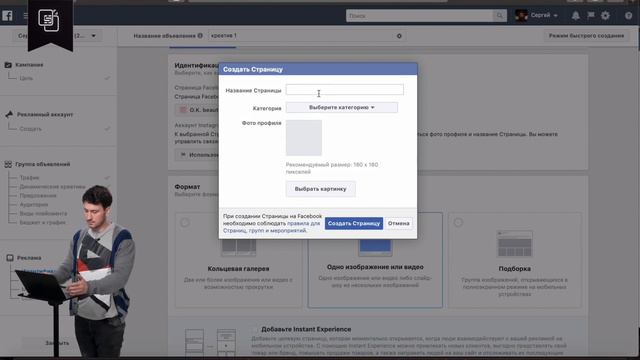The image size is (640, 360).
Task: Open the settings gear icon in header
Action: (605, 16)
